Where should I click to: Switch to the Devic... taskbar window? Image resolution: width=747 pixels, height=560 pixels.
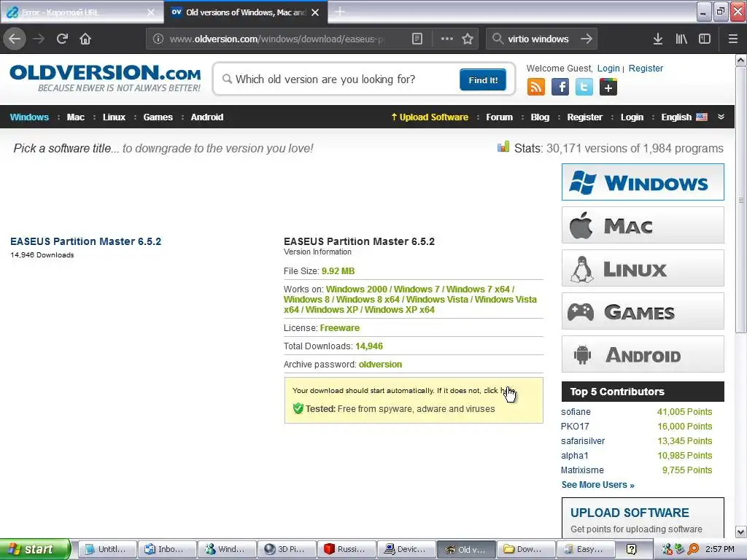407,549
